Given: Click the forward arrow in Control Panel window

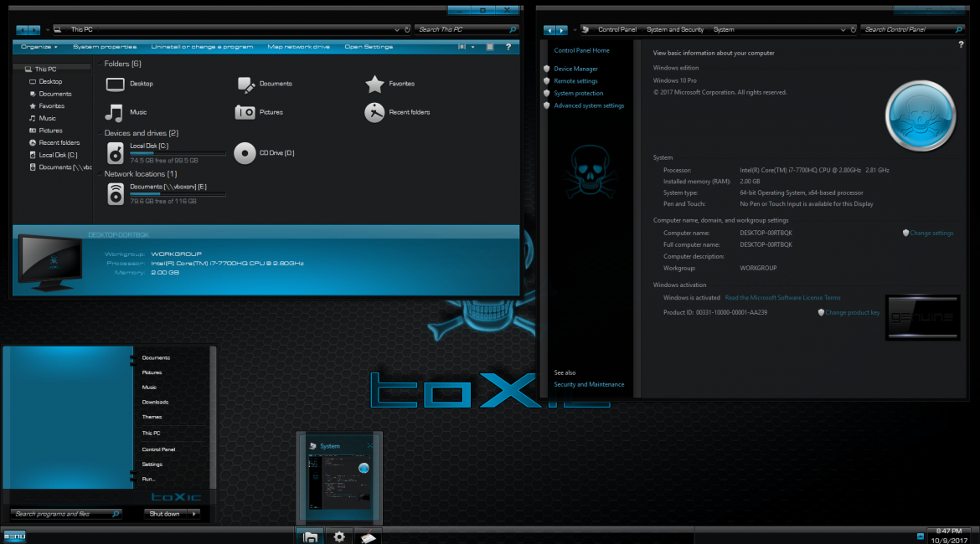Looking at the screenshot, I should [561, 30].
